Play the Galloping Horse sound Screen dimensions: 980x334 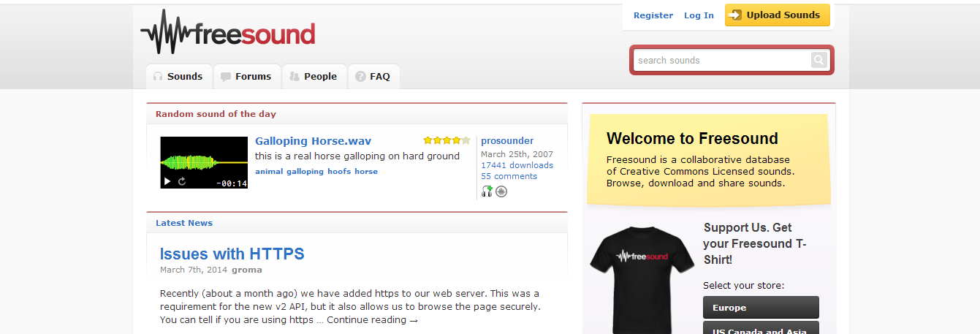click(167, 181)
